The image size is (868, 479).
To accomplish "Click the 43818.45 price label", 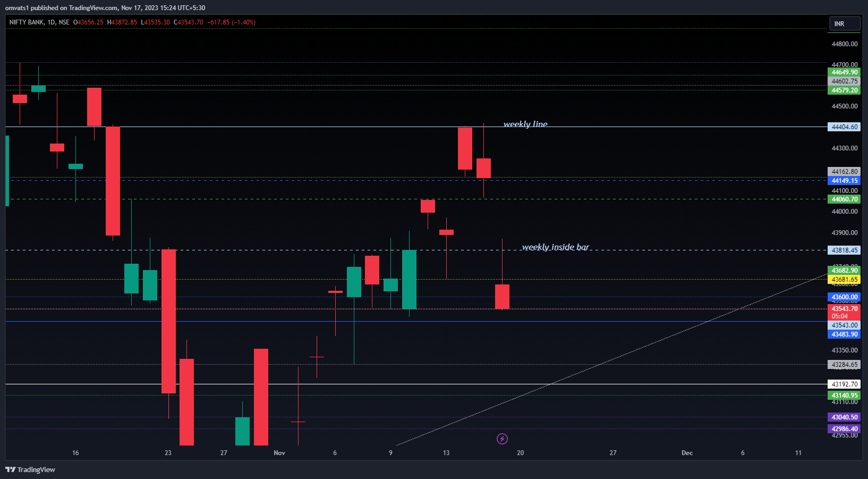I will coord(844,250).
